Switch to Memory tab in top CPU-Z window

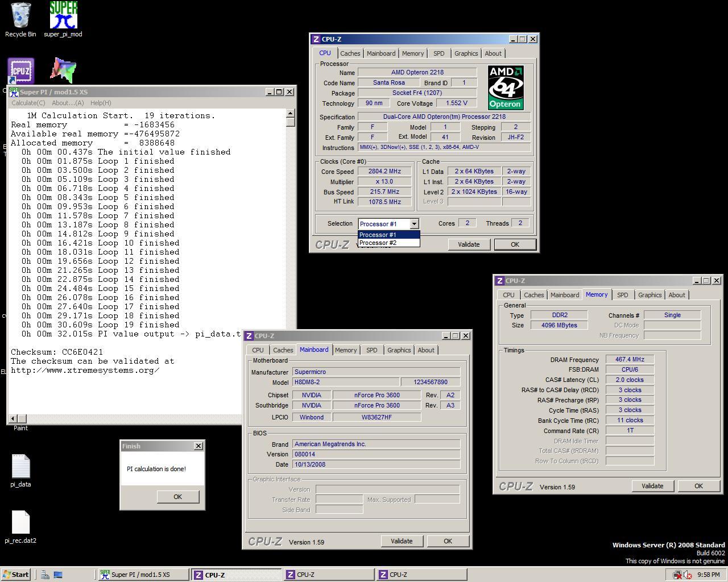(413, 53)
